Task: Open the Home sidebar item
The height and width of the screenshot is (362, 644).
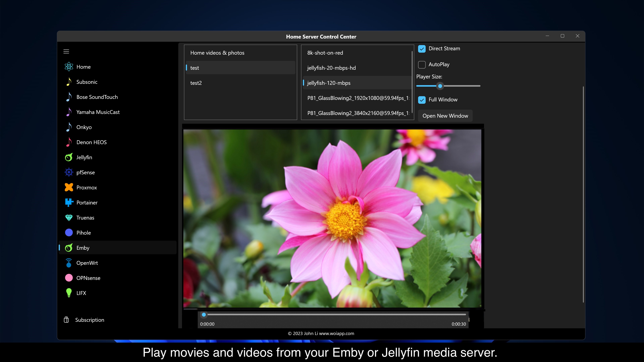Action: tap(84, 67)
